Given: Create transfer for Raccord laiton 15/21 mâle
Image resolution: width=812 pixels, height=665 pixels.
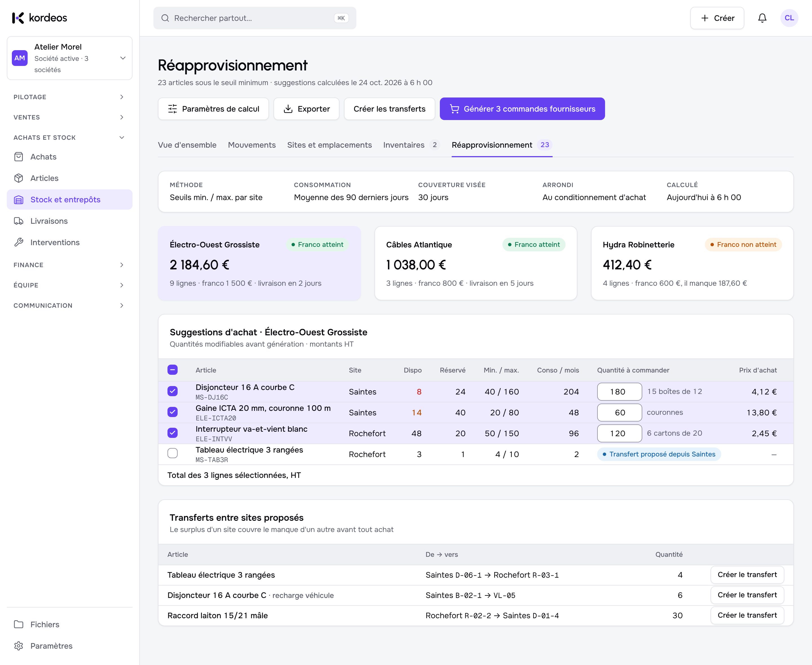Looking at the screenshot, I should coord(747,615).
